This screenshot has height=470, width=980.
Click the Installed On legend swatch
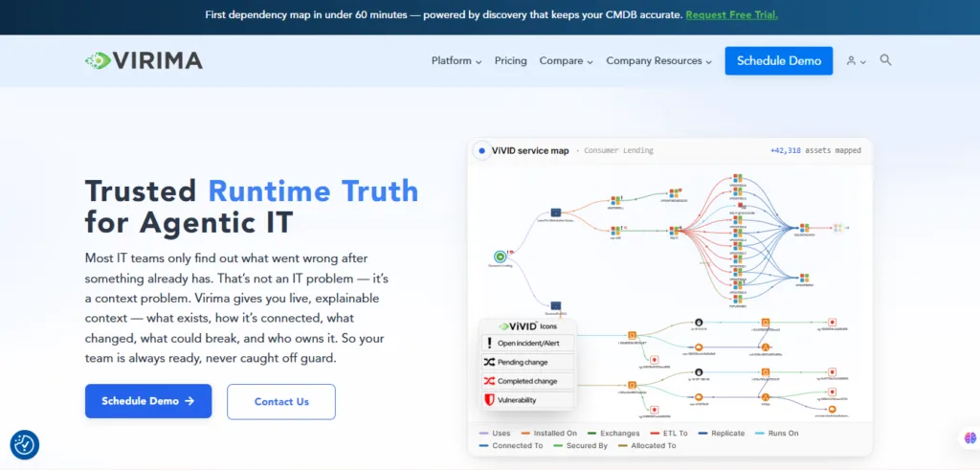pos(525,433)
